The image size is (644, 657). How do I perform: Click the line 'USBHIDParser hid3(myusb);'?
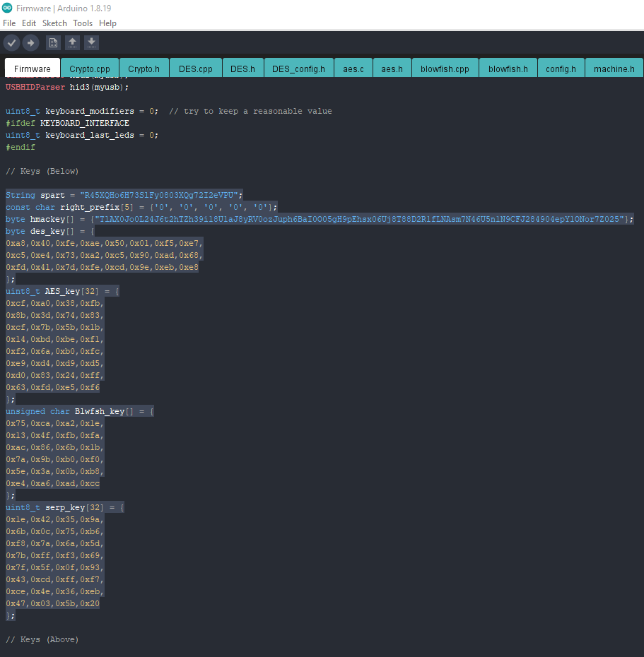click(x=67, y=87)
